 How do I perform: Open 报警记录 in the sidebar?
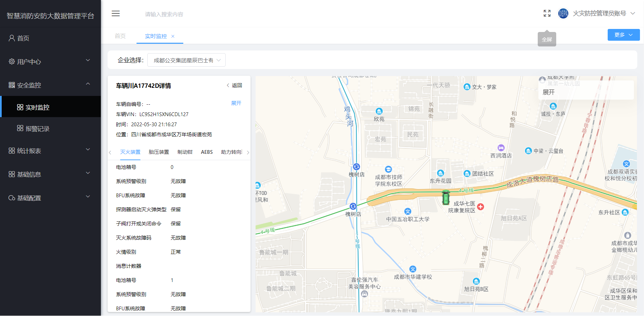[37, 129]
